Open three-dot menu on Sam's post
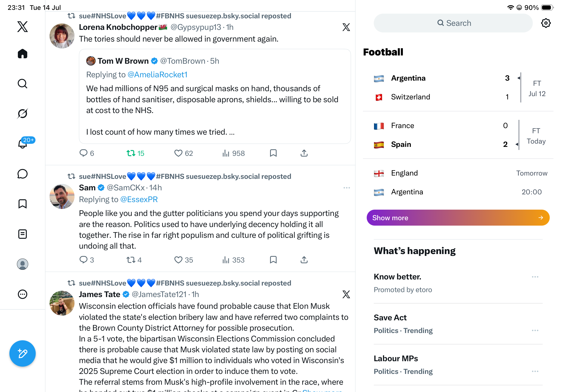This screenshot has height=392, width=561. click(347, 188)
